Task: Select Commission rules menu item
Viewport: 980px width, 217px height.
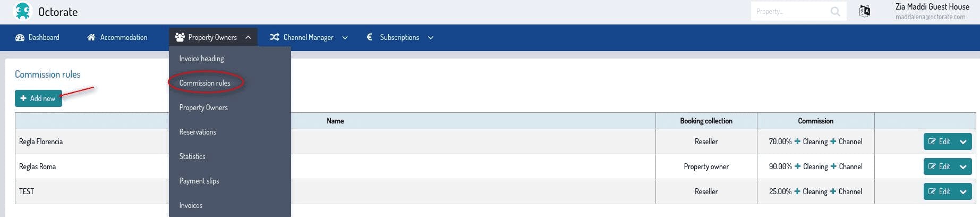Action: click(x=204, y=83)
